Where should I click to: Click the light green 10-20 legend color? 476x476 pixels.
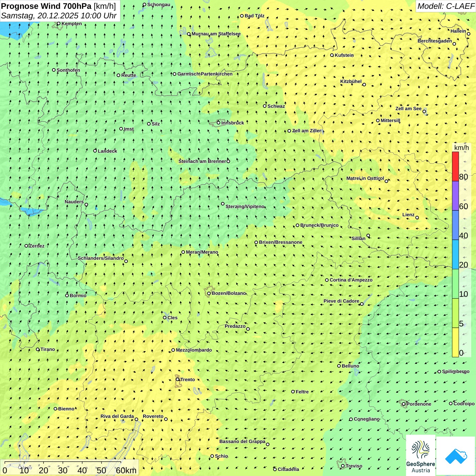(x=455, y=284)
